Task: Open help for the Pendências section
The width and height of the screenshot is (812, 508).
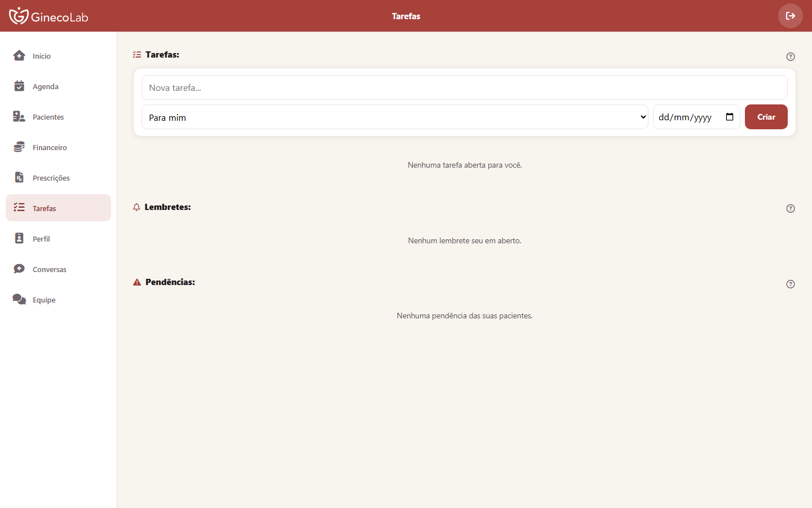Action: 791,284
